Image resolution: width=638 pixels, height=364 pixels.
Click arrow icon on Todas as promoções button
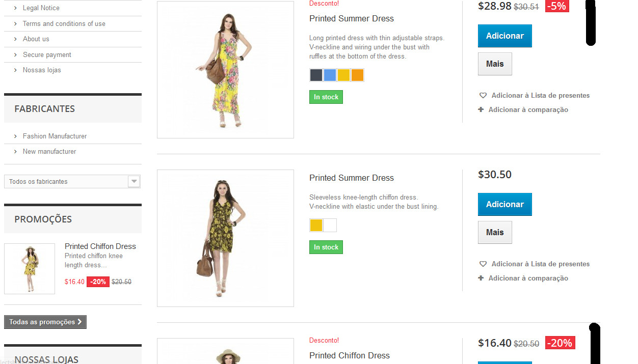coord(80,322)
